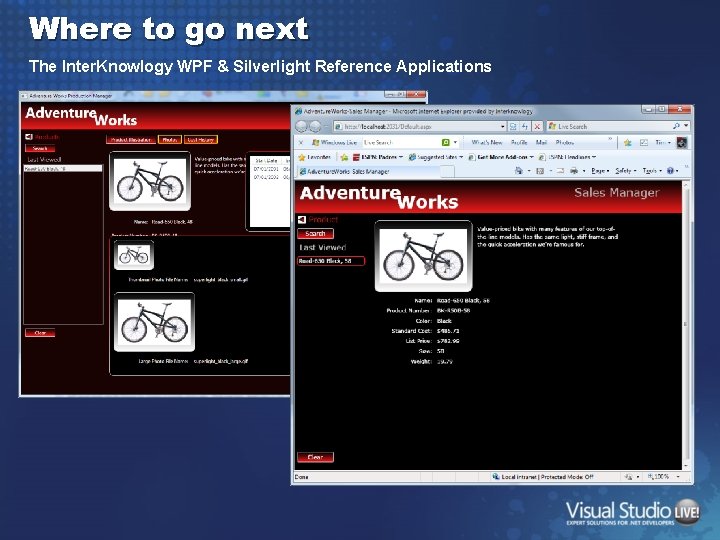Open the Suggested Sites dropdown

436,157
